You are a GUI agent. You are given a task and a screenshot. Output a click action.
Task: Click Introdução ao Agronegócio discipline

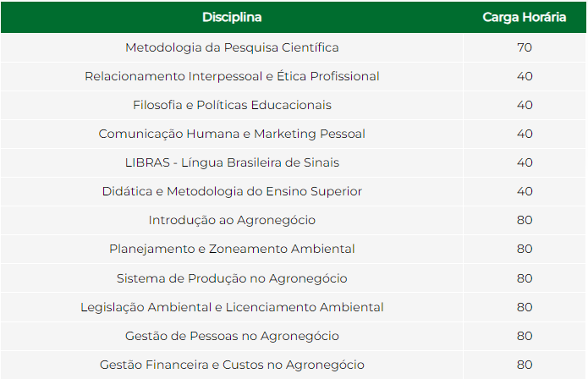tap(232, 221)
